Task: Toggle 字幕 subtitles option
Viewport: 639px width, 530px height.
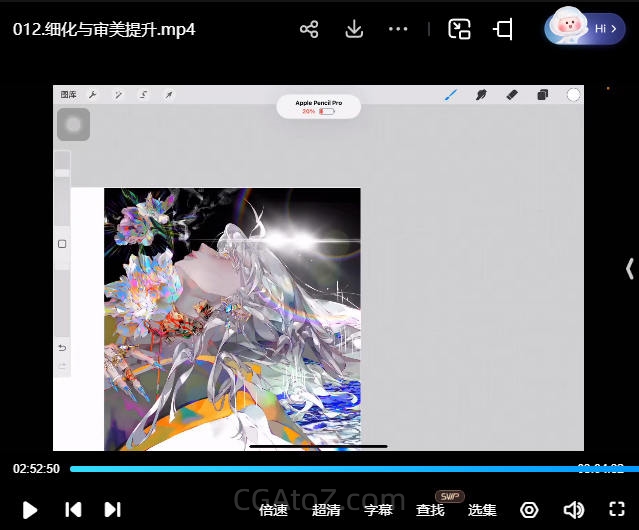Action: point(378,510)
